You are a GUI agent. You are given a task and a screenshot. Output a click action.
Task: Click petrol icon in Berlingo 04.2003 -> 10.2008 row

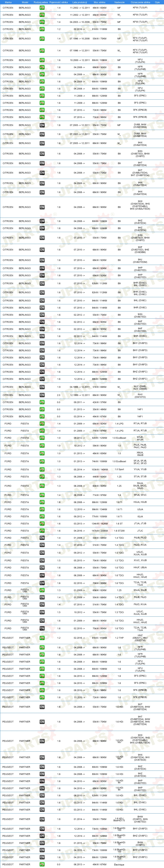tap(42, 22)
